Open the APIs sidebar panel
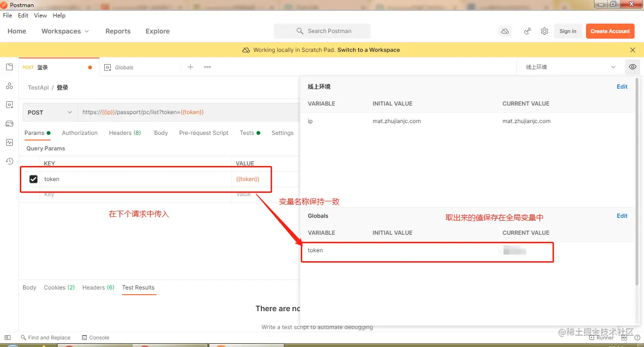Screen dimensions: 644x347 pos(9,86)
